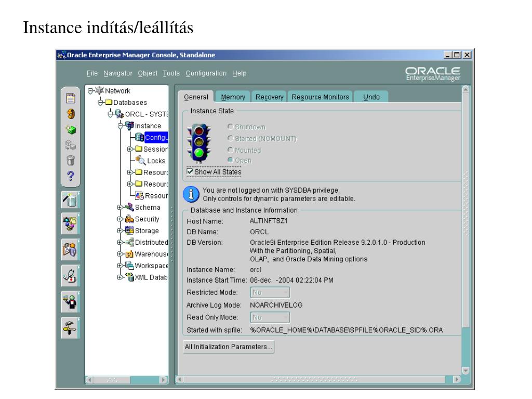Viewport: 532px width, 399px height.
Task: Open the database wizards drawer icon
Action: 71,200
